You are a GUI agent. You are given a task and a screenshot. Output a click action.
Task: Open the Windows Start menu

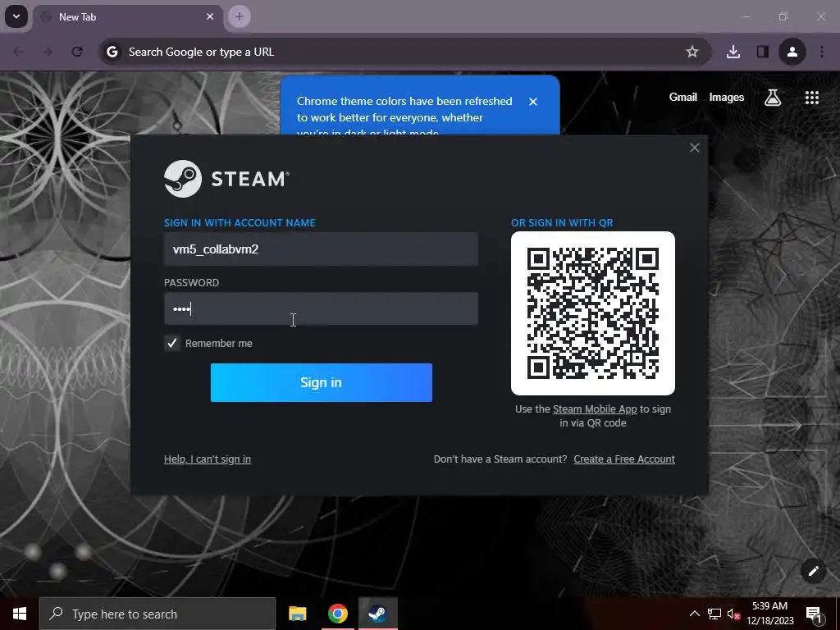point(20,614)
